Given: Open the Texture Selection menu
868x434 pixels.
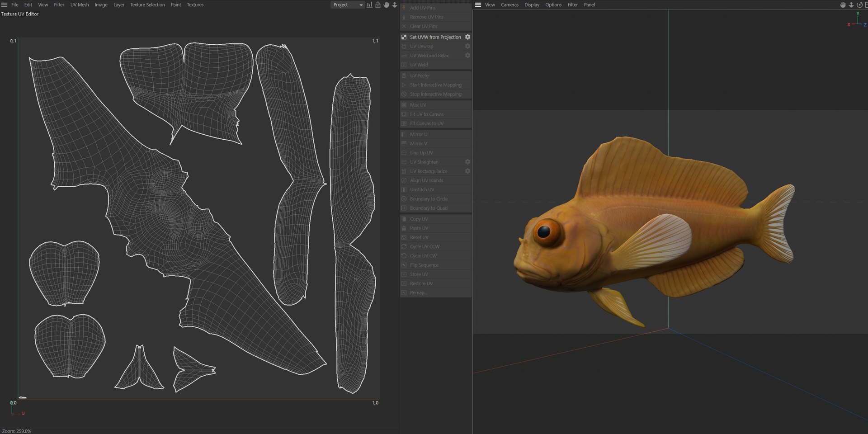Looking at the screenshot, I should coord(147,5).
